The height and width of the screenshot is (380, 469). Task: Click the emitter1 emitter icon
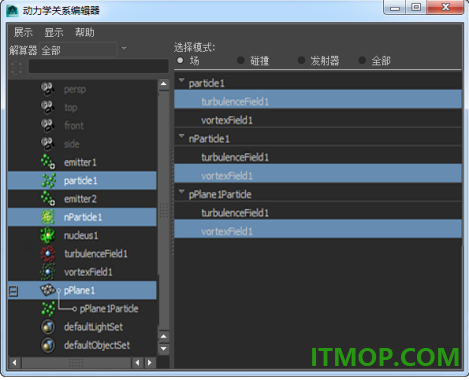pyautogui.click(x=48, y=162)
